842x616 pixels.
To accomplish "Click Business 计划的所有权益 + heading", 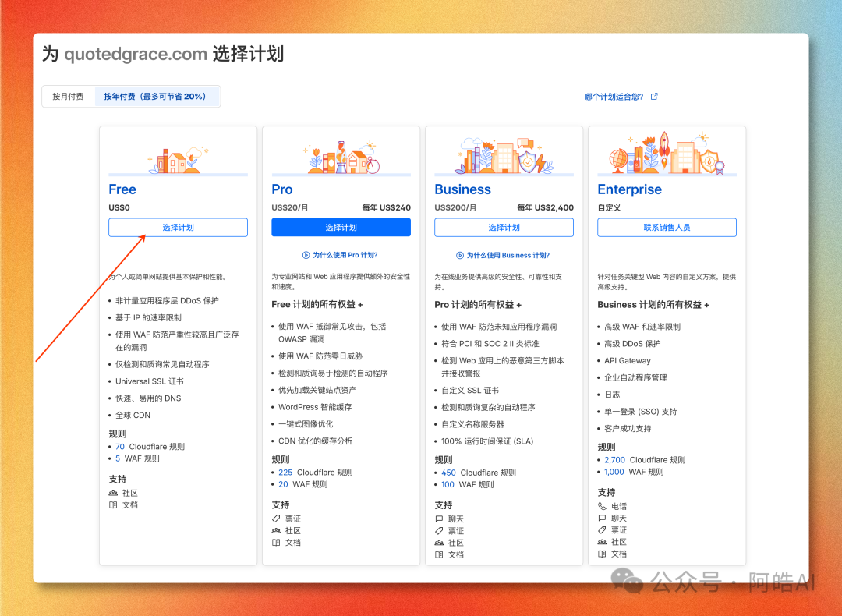I will click(653, 305).
